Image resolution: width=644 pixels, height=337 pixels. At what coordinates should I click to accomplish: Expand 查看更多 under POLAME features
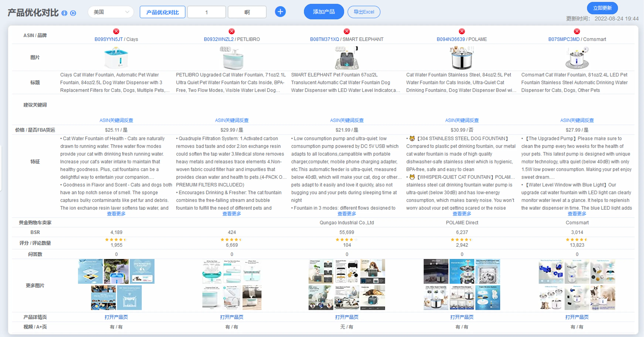click(x=462, y=214)
